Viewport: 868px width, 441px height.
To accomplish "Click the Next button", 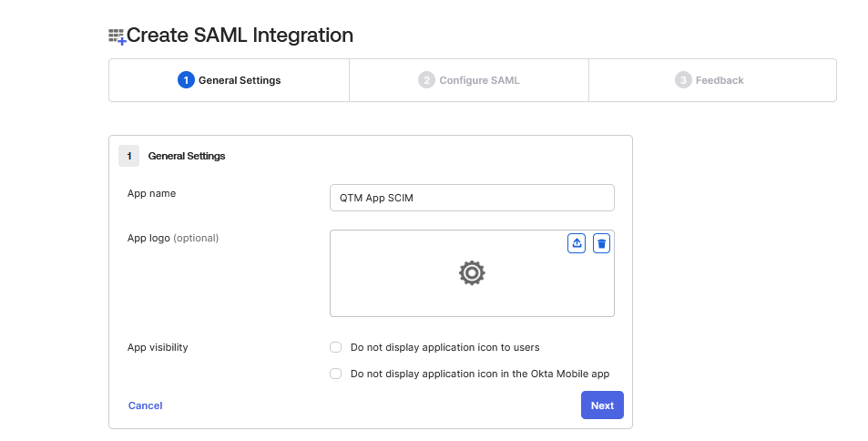I will (602, 405).
